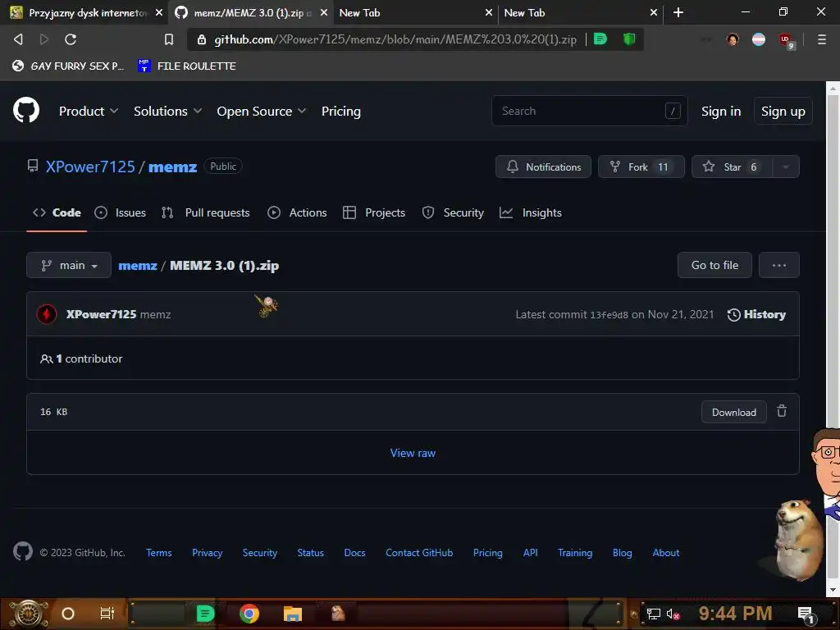Switch to Przyjazny dysk internetowy browser tab
The image size is (840, 630).
pyautogui.click(x=85, y=12)
